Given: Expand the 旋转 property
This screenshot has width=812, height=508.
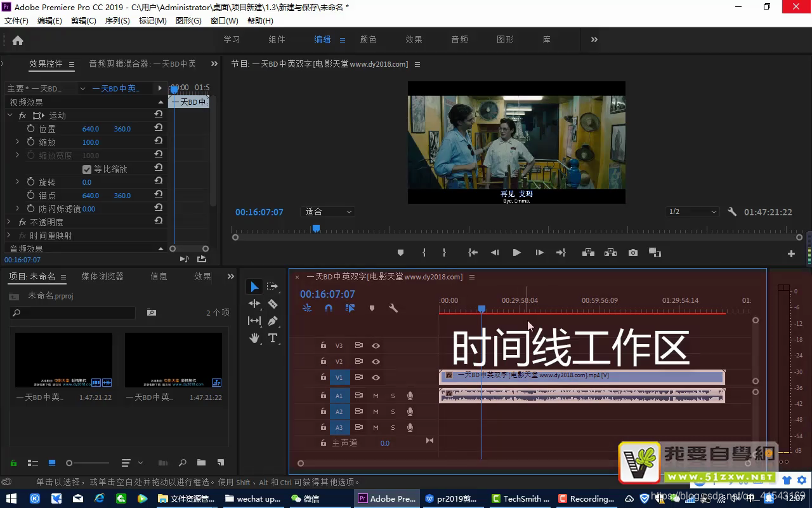Looking at the screenshot, I should pyautogui.click(x=17, y=182).
